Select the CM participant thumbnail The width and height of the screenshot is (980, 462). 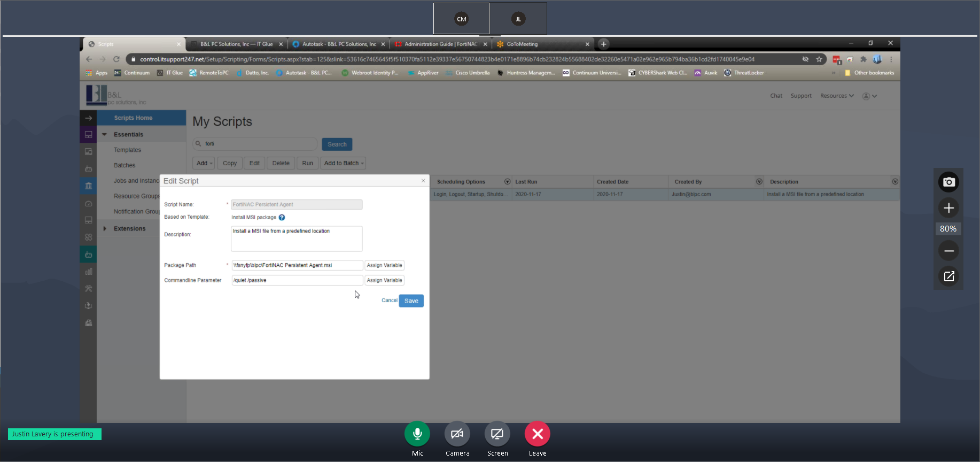[x=461, y=19]
